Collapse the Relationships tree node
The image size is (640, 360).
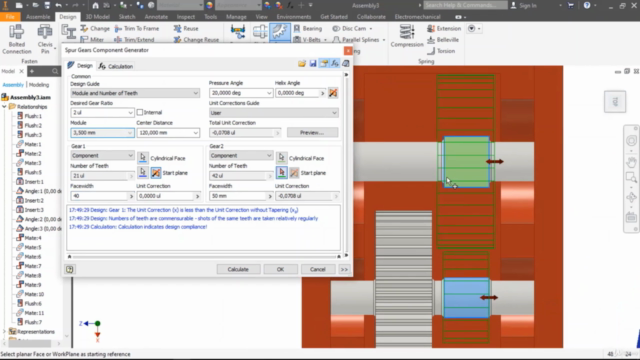pyautogui.click(x=4, y=107)
